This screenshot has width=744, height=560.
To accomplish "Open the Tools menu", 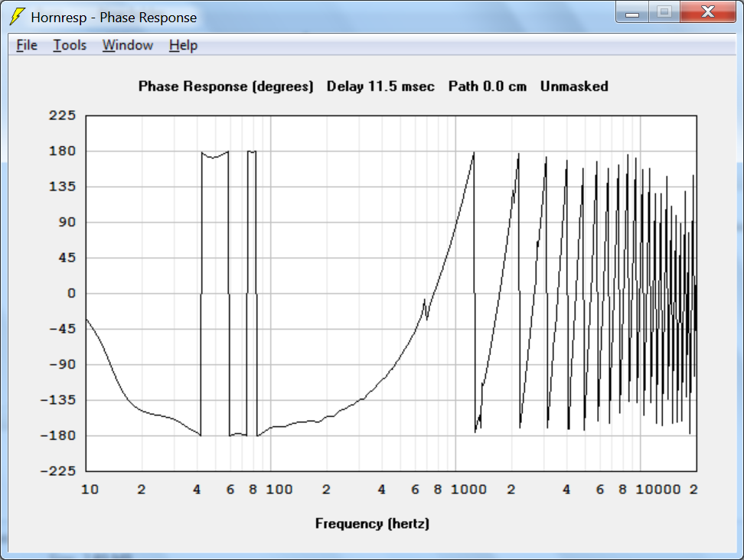I will 70,45.
